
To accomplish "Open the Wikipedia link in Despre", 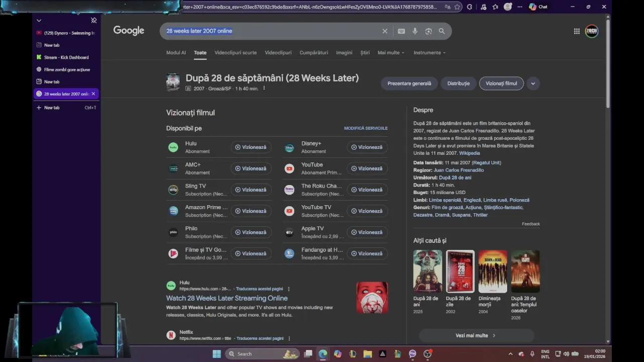I will (469, 153).
